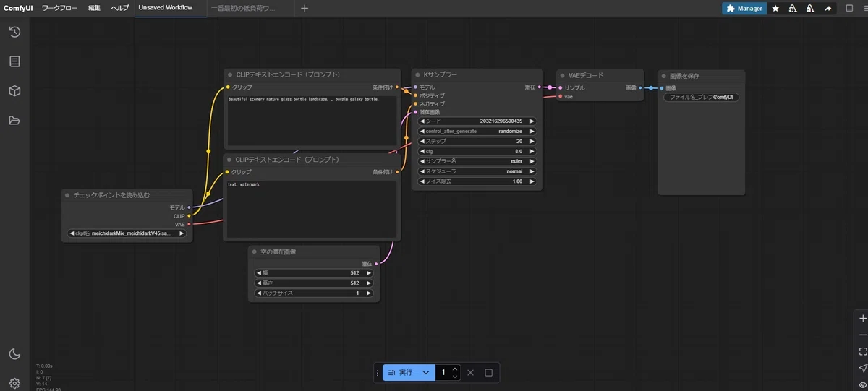Click the Kサンプラー 潜在 output port

540,87
